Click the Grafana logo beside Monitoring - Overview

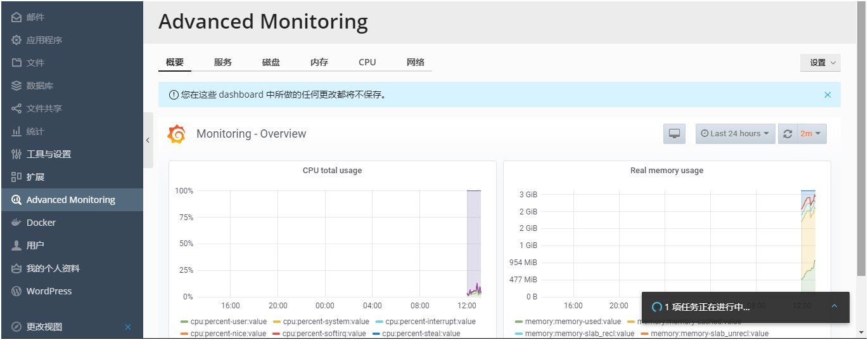tap(176, 134)
